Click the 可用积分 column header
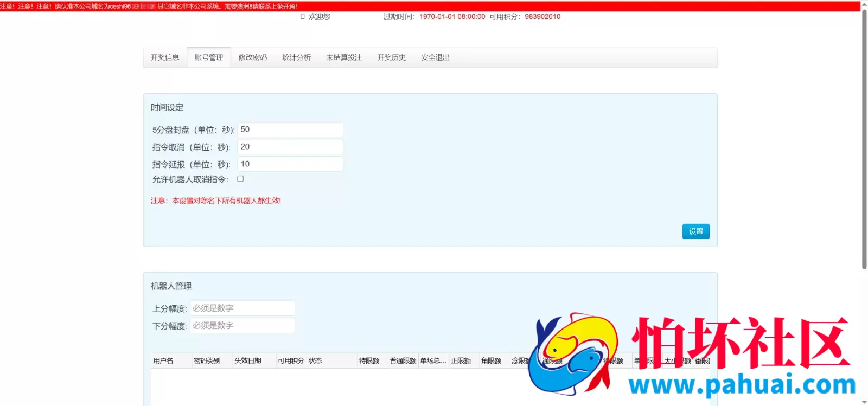The height and width of the screenshot is (406, 868). point(291,361)
